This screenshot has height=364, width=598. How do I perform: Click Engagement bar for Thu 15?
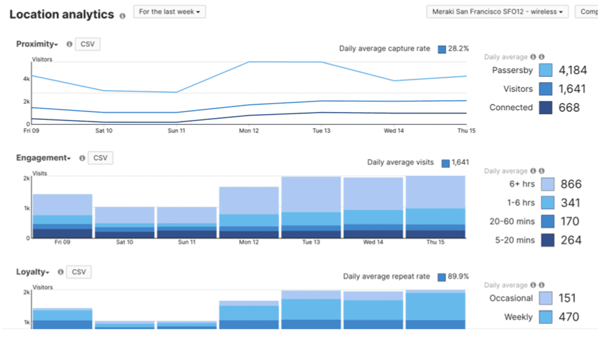435,207
